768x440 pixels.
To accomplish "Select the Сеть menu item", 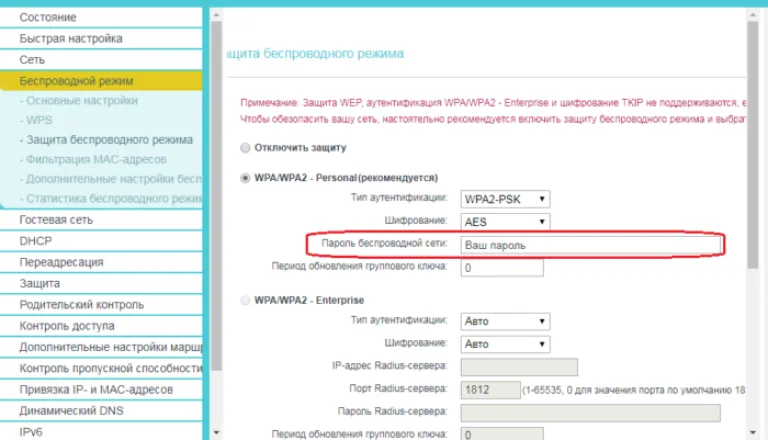I will [101, 60].
